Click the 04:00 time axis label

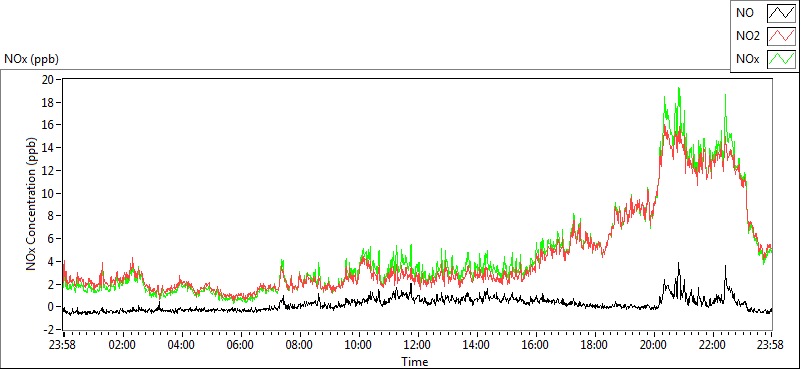[181, 344]
